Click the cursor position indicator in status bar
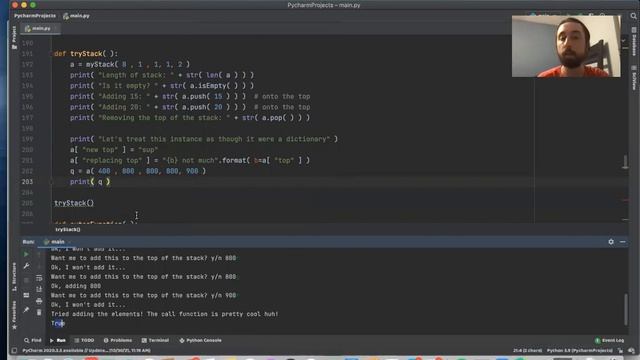The image size is (640, 360). click(527, 350)
